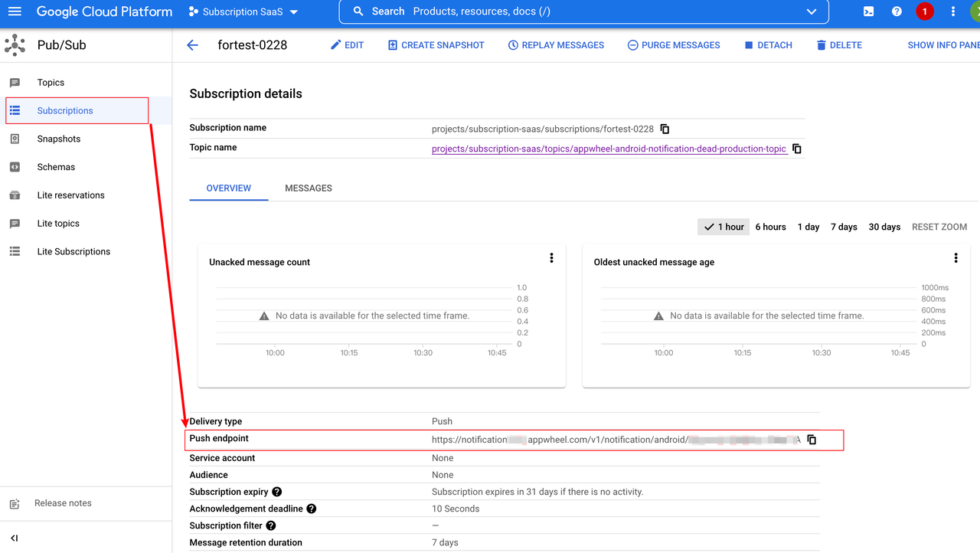Open Snapshots in the sidebar

(59, 139)
